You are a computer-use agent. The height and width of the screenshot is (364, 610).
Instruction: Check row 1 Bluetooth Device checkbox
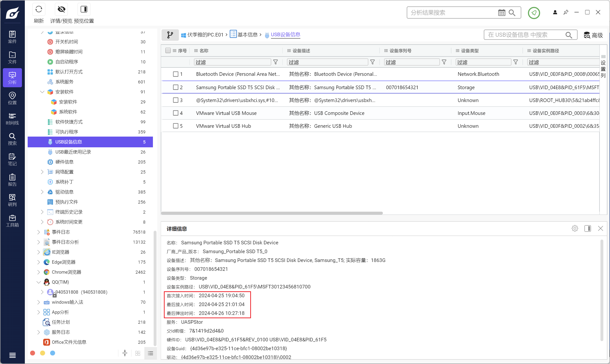[176, 74]
